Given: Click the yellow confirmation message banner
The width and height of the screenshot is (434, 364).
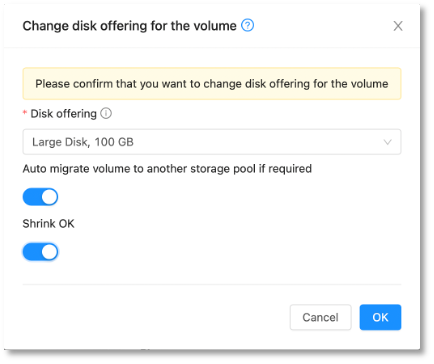Looking at the screenshot, I should [x=212, y=84].
